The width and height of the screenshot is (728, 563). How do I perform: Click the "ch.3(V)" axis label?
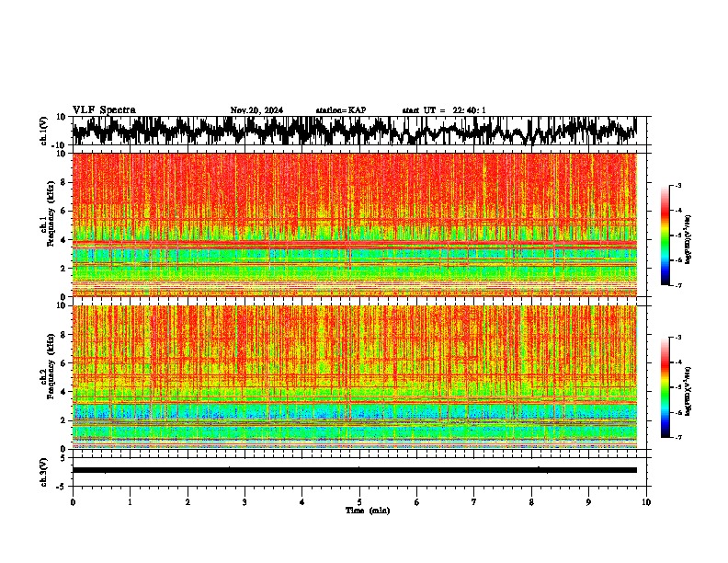(44, 472)
